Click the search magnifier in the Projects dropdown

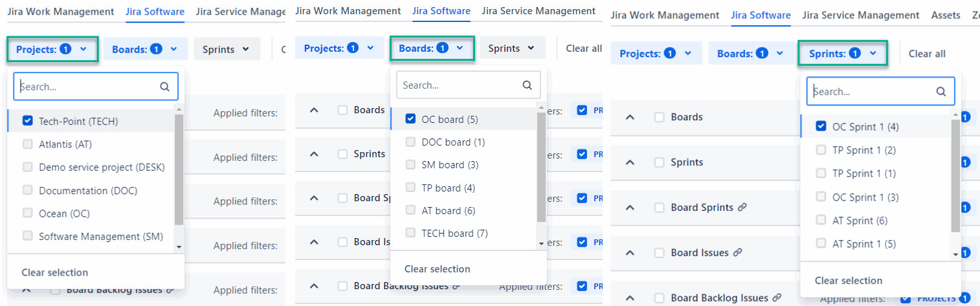(164, 87)
